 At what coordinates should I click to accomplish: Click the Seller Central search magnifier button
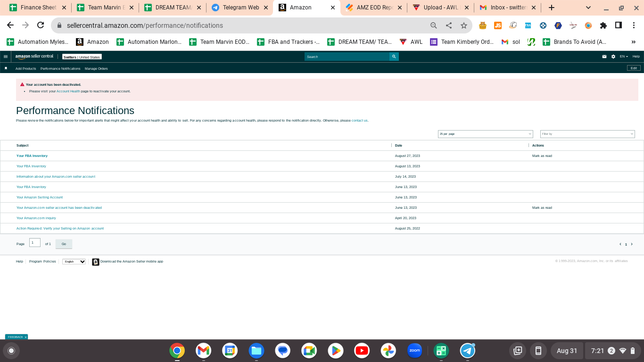tap(394, 57)
